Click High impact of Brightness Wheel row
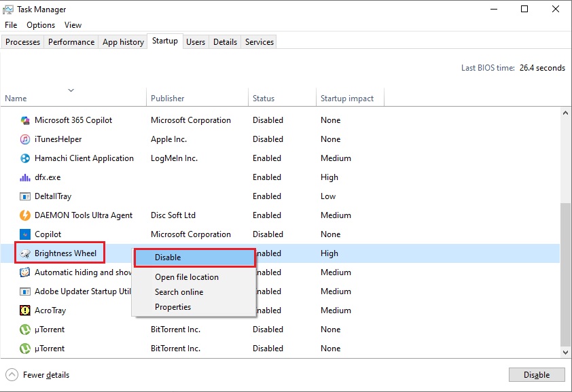 [x=329, y=253]
